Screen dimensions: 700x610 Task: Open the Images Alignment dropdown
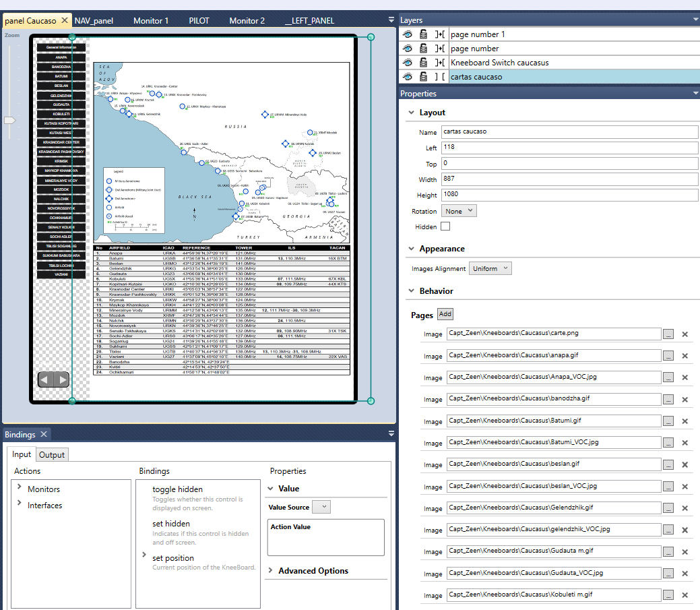pos(490,268)
